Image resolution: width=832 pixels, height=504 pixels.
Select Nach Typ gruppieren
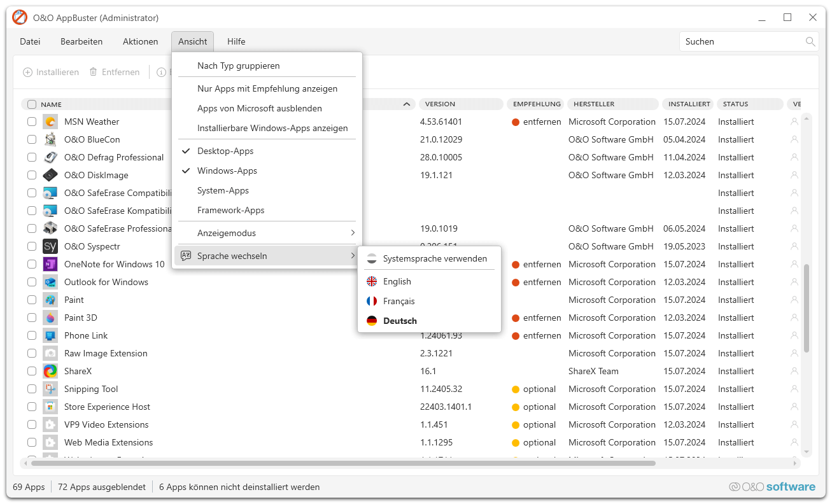[266, 66]
